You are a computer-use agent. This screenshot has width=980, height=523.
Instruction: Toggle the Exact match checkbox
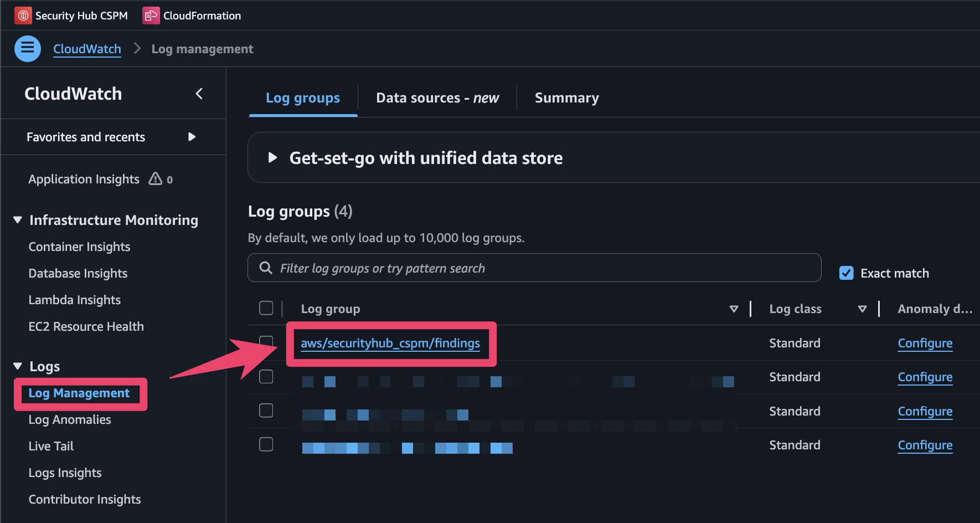846,273
